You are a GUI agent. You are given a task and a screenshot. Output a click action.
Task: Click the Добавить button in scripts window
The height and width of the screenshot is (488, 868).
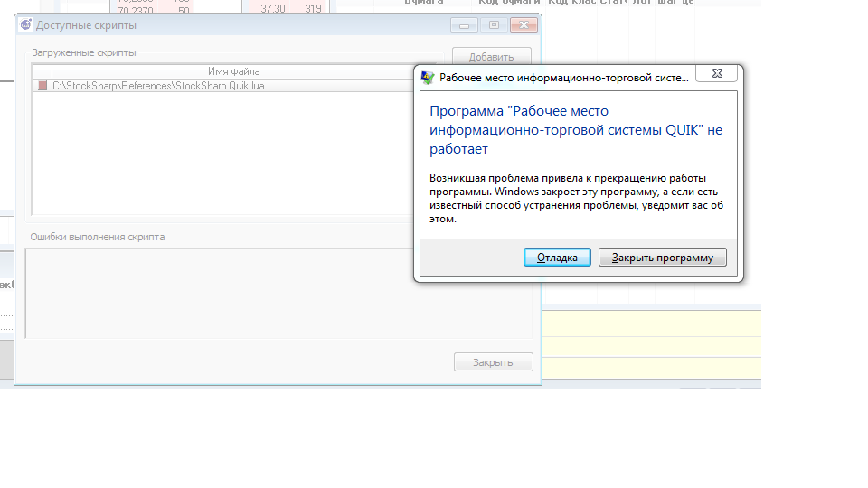492,57
